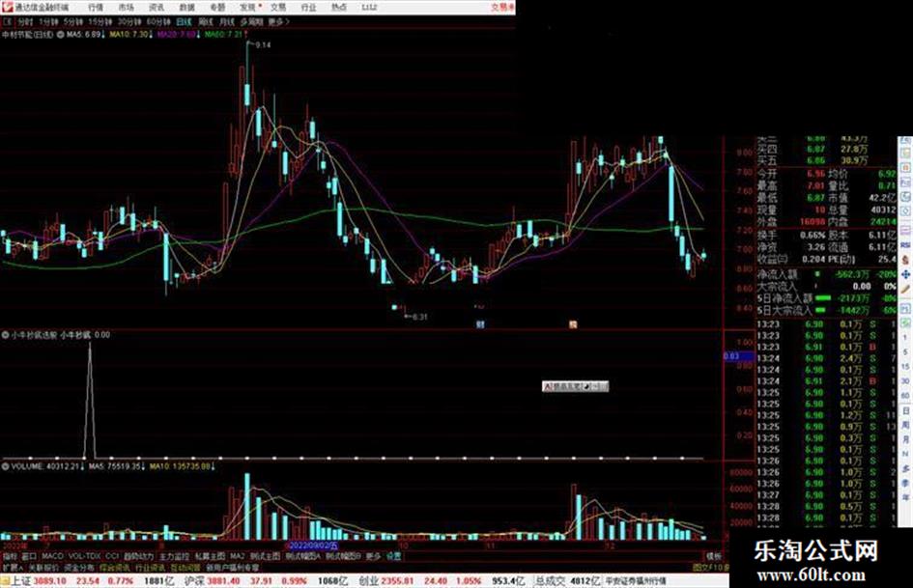Click the blue four-way move arrows sidebar icon
Image resolution: width=913 pixels, height=588 pixels.
[905, 274]
